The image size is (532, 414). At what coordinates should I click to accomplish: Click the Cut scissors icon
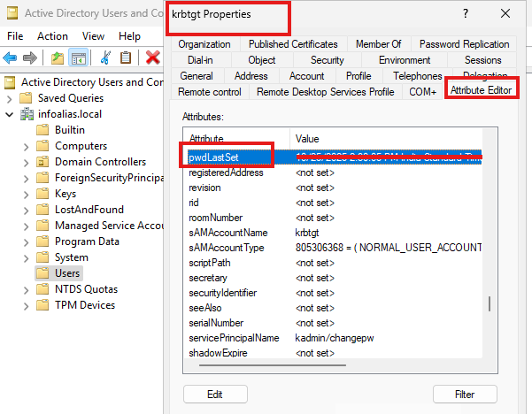tap(105, 57)
